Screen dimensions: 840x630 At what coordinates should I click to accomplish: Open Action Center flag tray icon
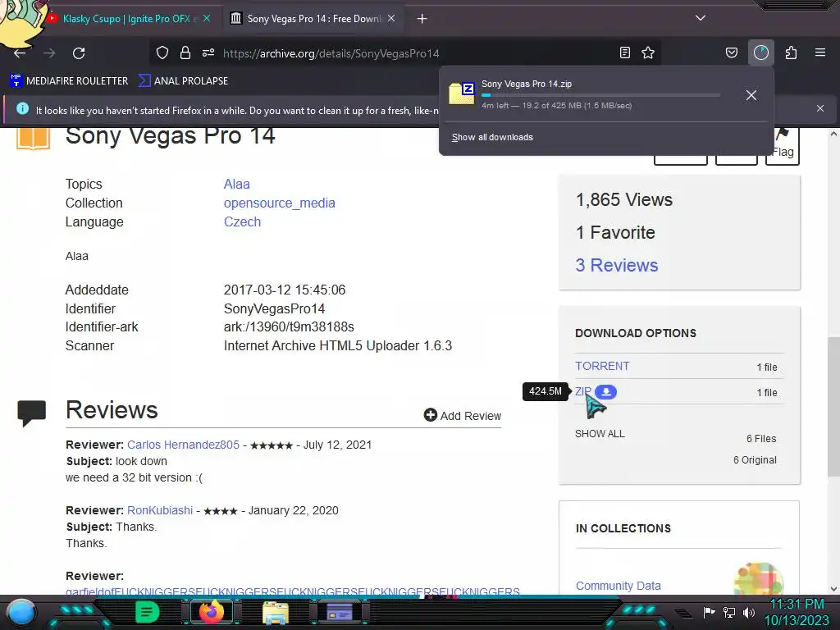710,612
